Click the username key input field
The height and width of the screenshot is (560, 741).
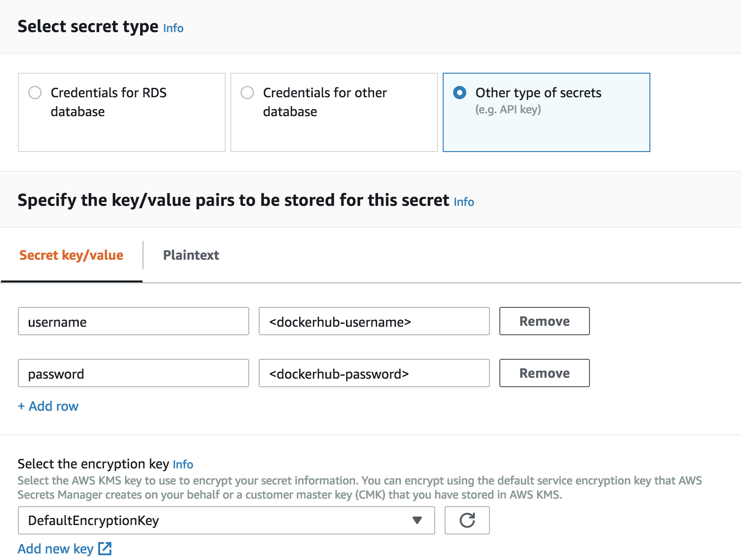[x=133, y=322]
